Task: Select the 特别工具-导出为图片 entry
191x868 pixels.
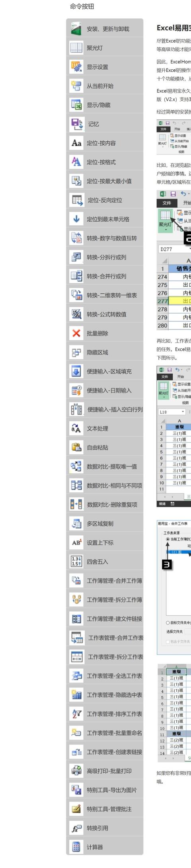Action: [x=105, y=790]
